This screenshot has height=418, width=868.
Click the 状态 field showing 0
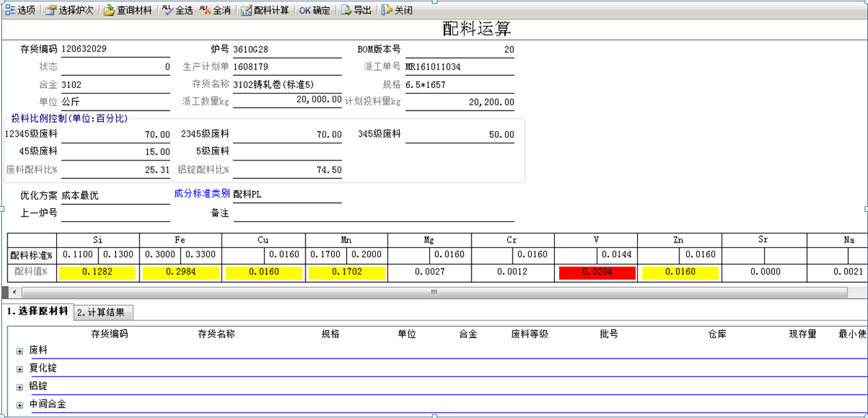[x=116, y=67]
